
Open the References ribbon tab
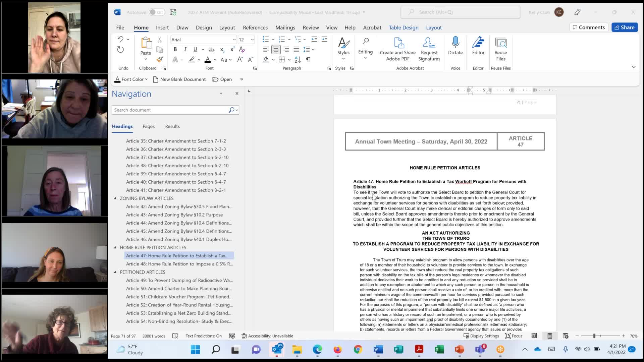click(x=255, y=27)
